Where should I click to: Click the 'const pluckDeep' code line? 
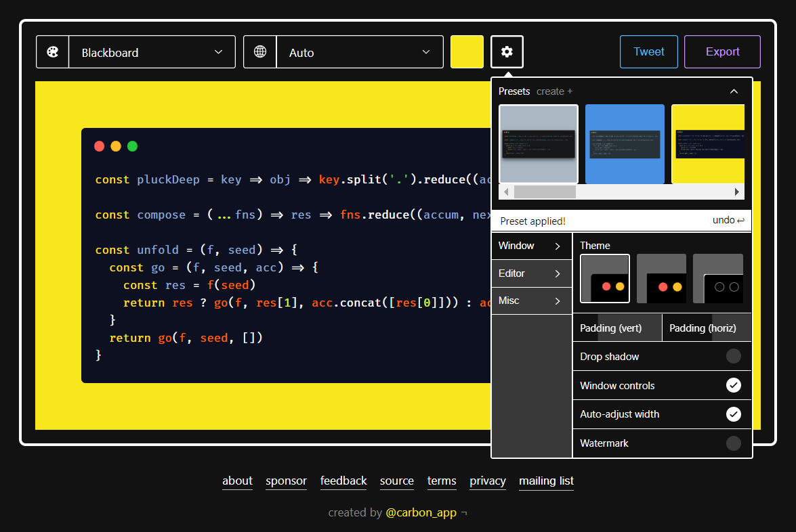[x=293, y=179]
